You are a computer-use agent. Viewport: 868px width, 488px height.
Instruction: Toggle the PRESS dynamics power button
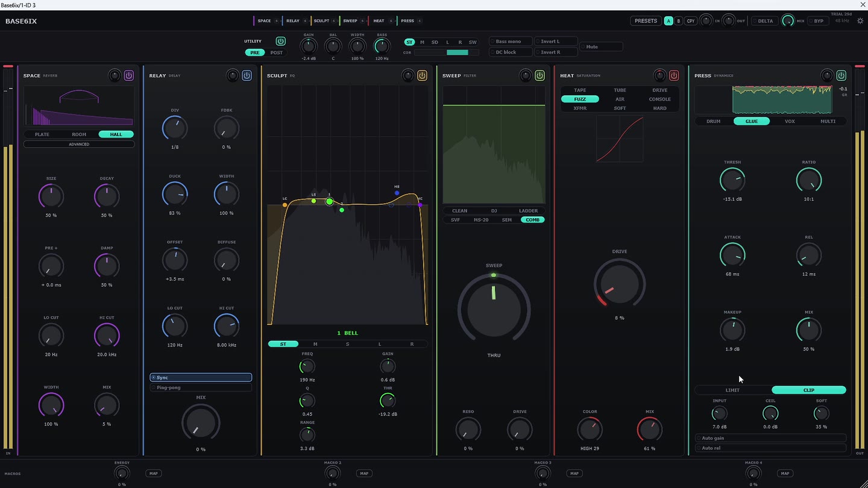click(x=841, y=75)
